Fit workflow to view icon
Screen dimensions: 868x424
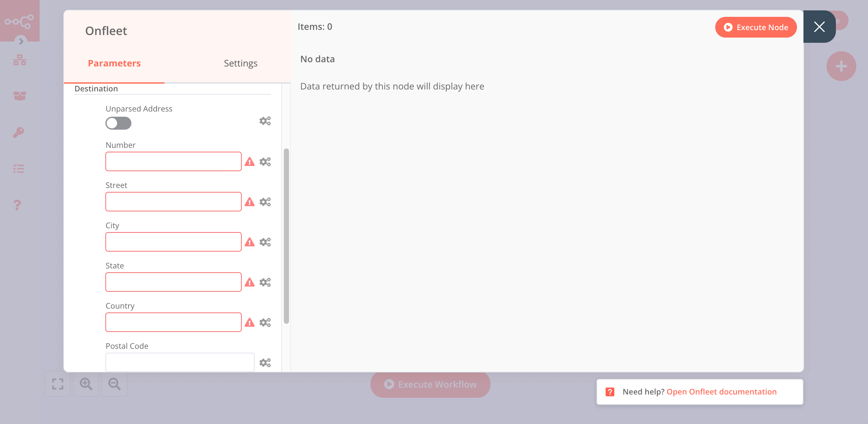point(58,384)
